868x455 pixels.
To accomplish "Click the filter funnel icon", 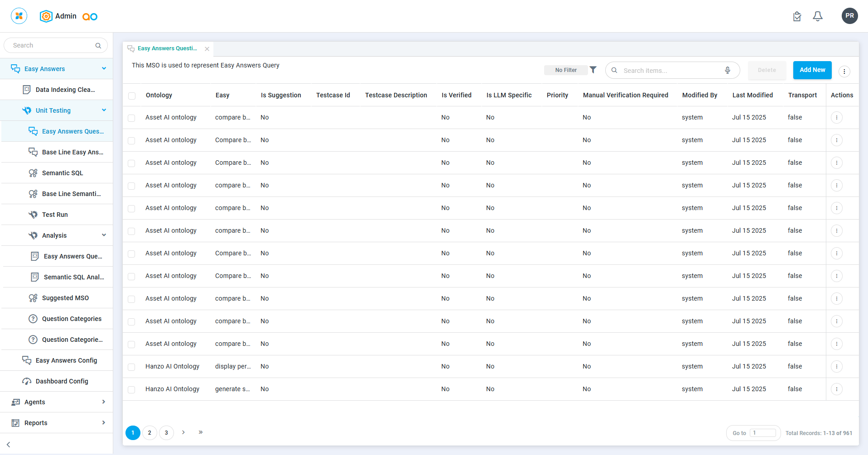I will click(593, 70).
